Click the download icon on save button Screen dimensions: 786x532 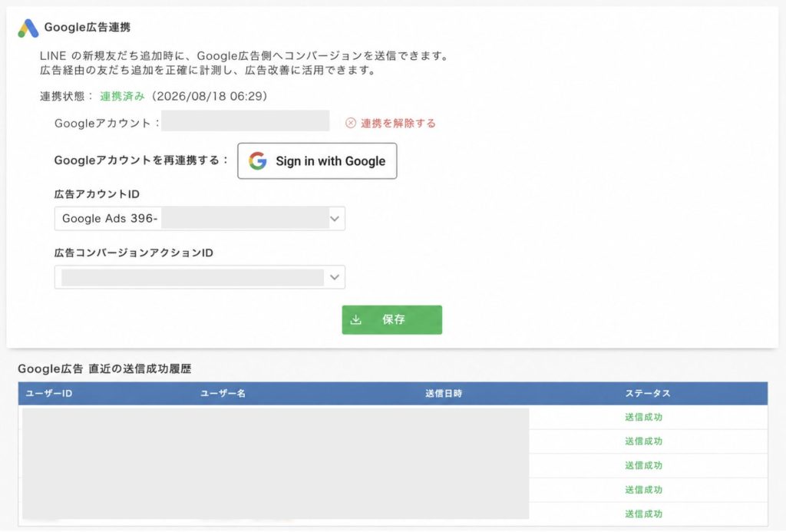[x=355, y=319]
